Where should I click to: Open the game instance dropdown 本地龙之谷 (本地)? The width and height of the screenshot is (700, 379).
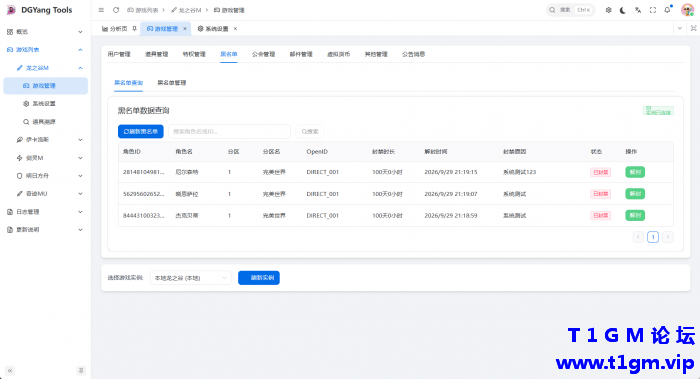(191, 278)
